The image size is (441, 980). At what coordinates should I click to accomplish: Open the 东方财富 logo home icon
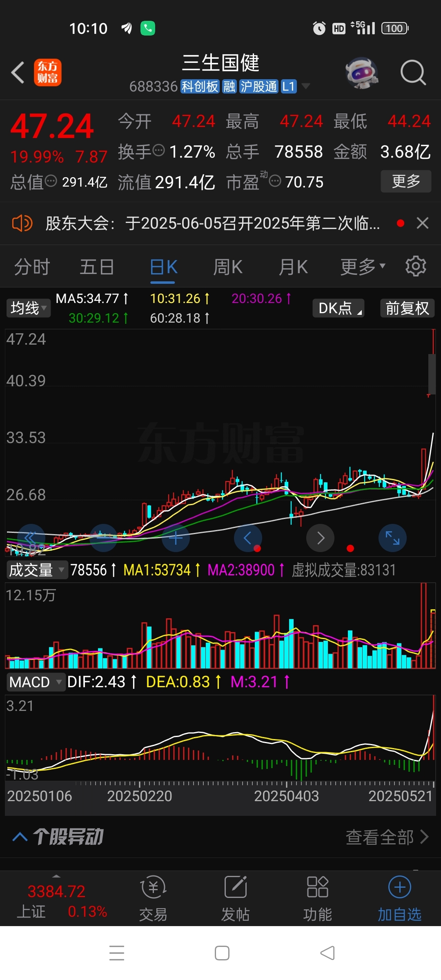[48, 73]
